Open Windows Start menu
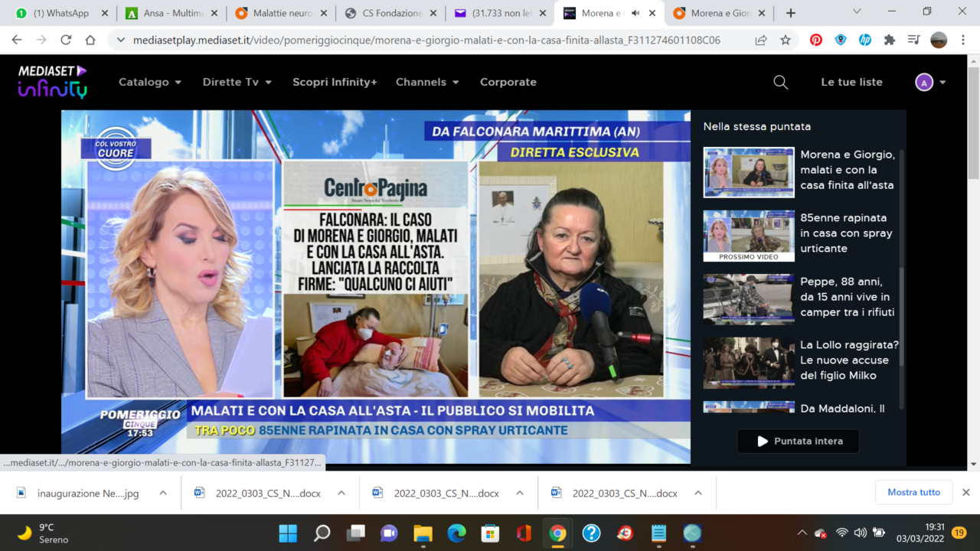This screenshot has height=551, width=980. click(x=288, y=533)
